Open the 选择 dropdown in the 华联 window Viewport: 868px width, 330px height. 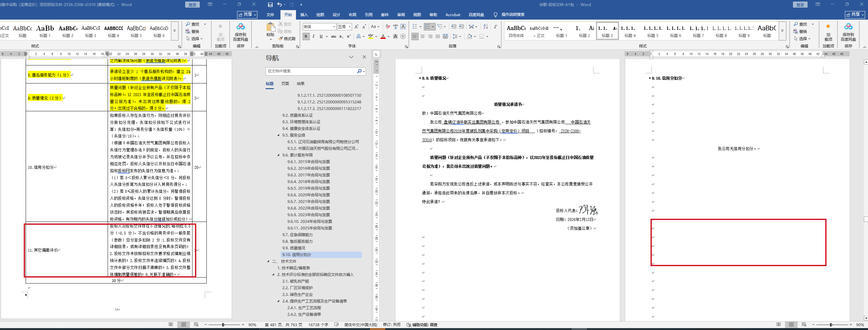pos(802,39)
